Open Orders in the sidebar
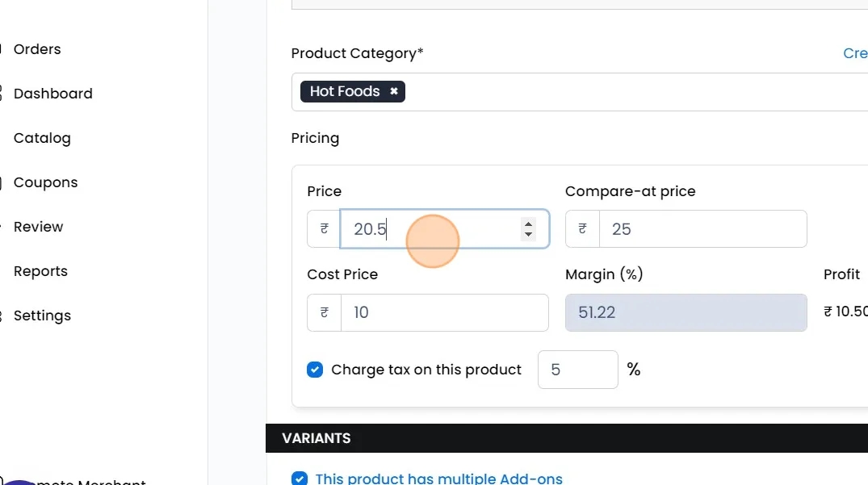 click(37, 49)
